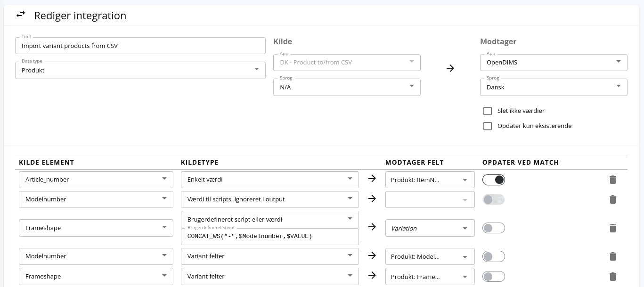Toggle update on match for Variation row

(x=494, y=228)
